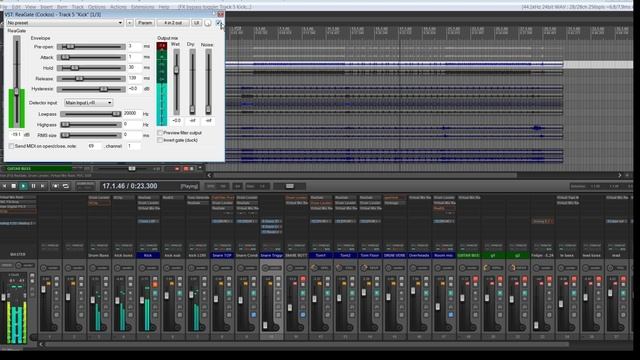Click the Dry output fader in ReaGate

click(x=192, y=82)
